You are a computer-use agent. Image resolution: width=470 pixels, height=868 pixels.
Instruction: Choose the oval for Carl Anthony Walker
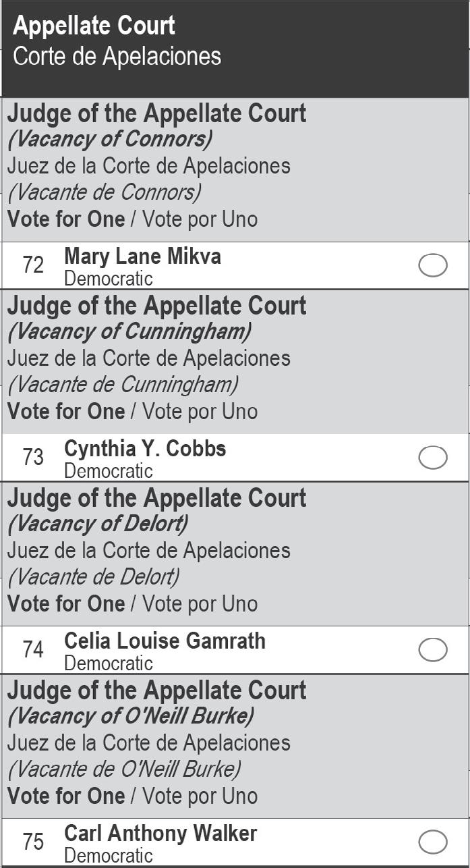point(432,842)
